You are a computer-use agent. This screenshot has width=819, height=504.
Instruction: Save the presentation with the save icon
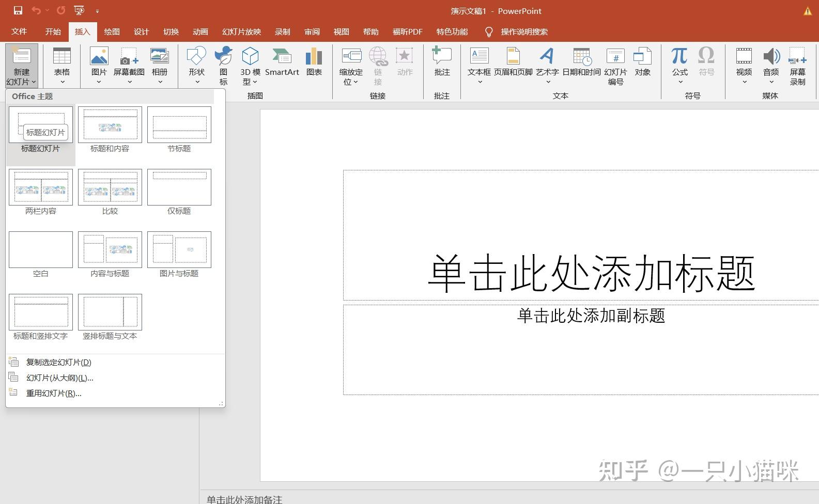(18, 10)
